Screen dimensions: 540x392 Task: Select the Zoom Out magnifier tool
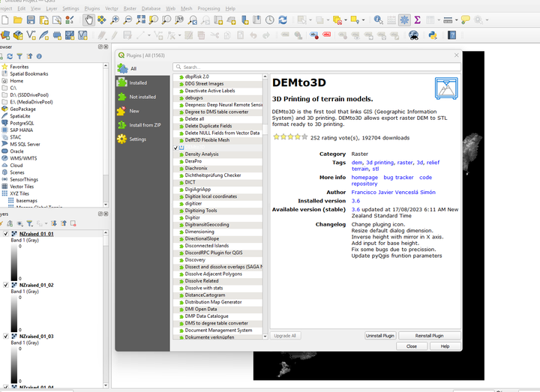127,20
